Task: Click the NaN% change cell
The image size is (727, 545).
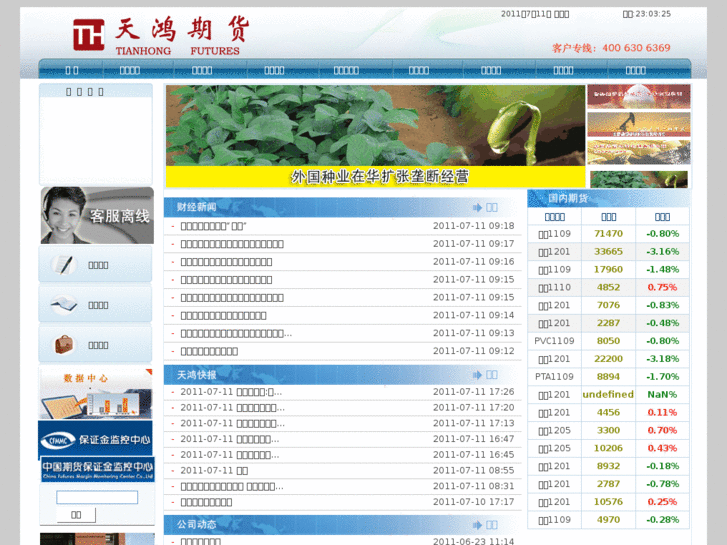Action: [662, 394]
